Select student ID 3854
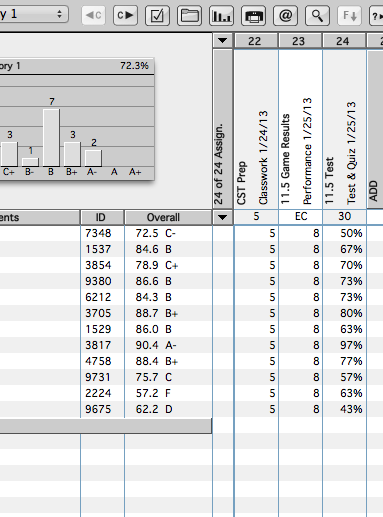The width and height of the screenshot is (383, 517). pyautogui.click(x=98, y=265)
